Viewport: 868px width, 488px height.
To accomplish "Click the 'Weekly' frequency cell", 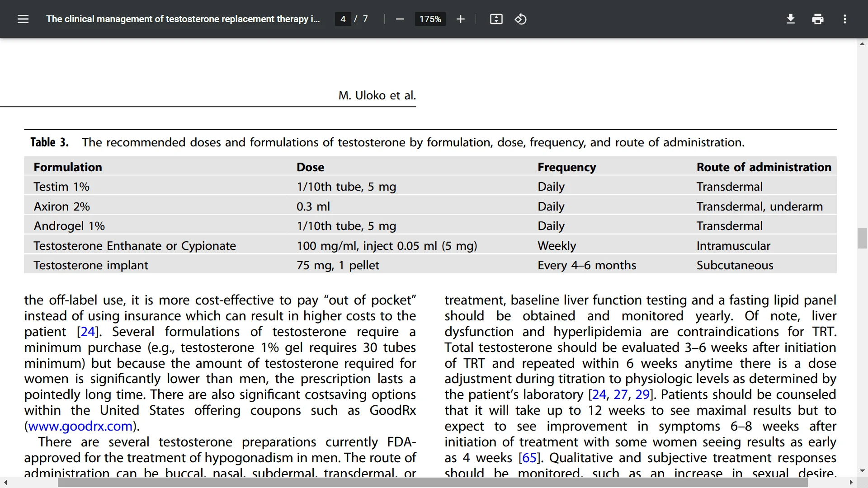I will pos(557,246).
